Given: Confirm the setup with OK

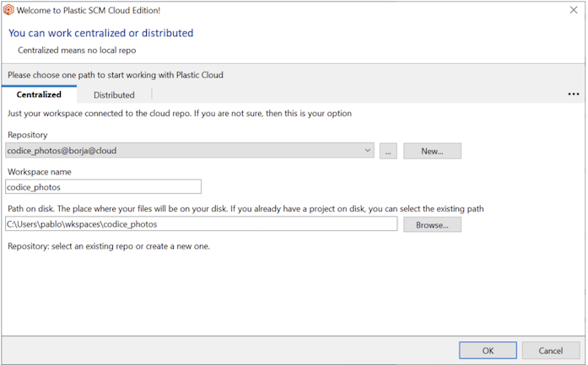Looking at the screenshot, I should [x=488, y=350].
